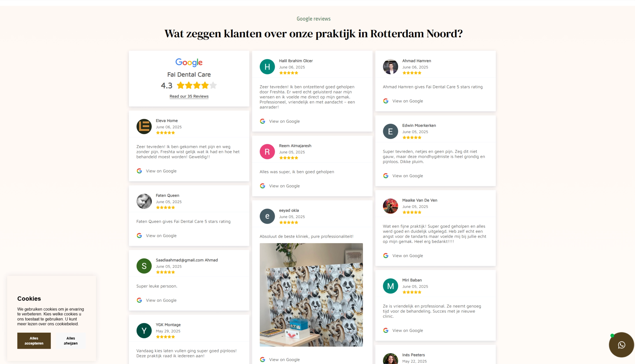The width and height of the screenshot is (635, 364).
Task: Click Reem Almajaresh's pink avatar
Action: point(267,151)
